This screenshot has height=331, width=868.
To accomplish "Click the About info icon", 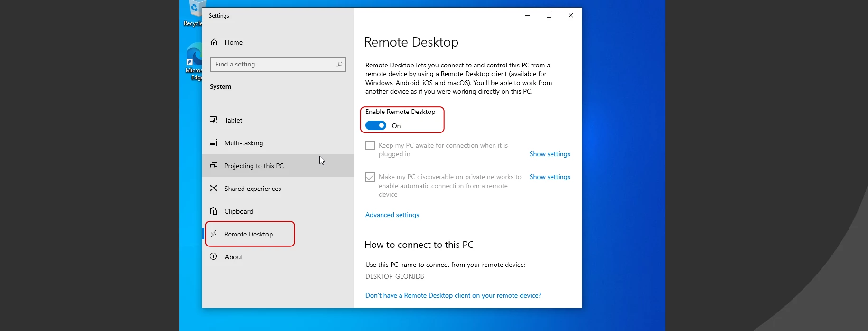I will (214, 256).
